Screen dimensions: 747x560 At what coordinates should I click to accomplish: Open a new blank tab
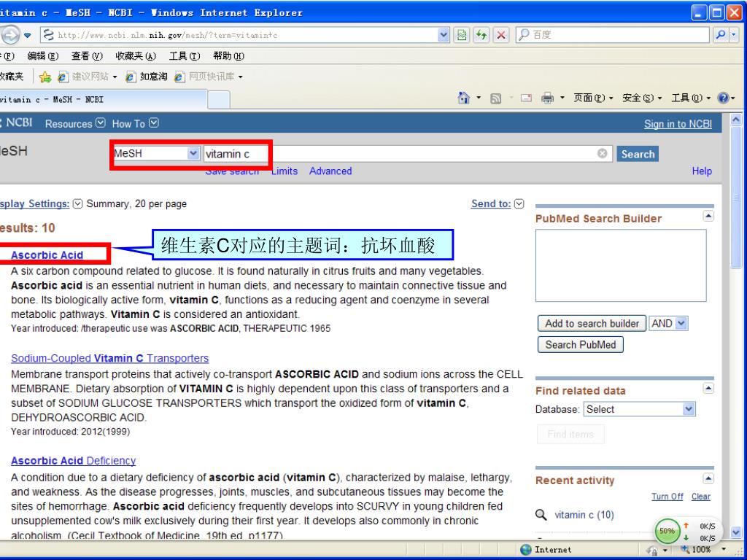219,100
